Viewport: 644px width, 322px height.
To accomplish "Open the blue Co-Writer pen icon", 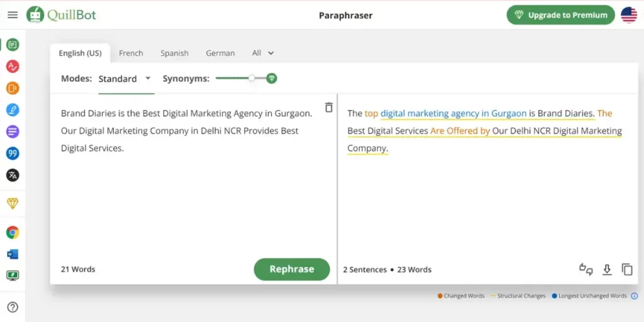I will coord(13,109).
